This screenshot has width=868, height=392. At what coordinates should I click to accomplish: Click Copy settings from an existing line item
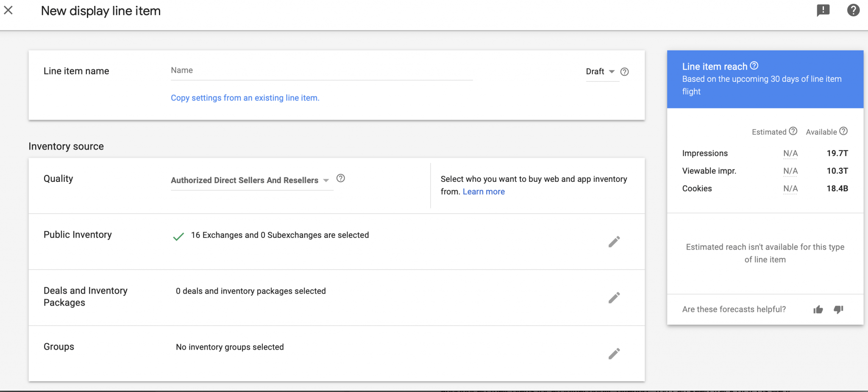[x=245, y=97]
